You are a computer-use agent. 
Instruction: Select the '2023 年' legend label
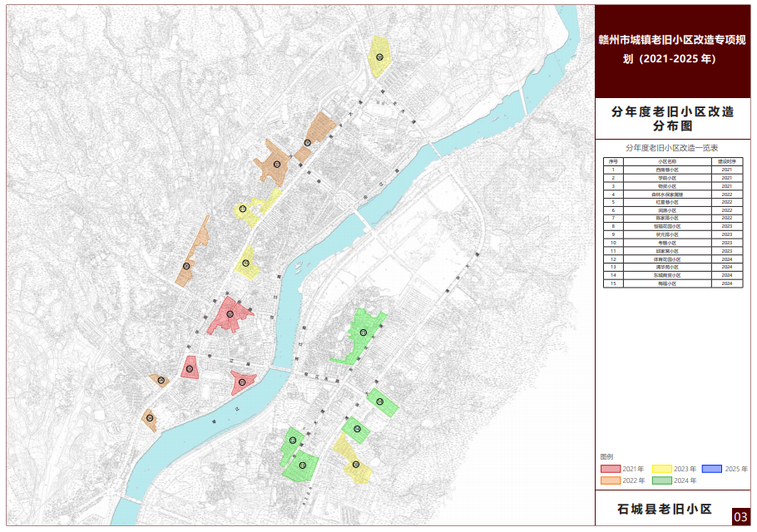point(685,469)
